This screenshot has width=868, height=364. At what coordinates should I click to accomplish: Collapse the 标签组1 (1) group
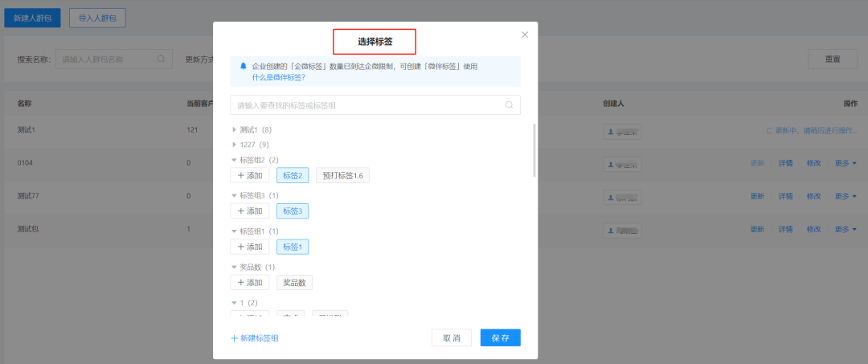(x=234, y=231)
